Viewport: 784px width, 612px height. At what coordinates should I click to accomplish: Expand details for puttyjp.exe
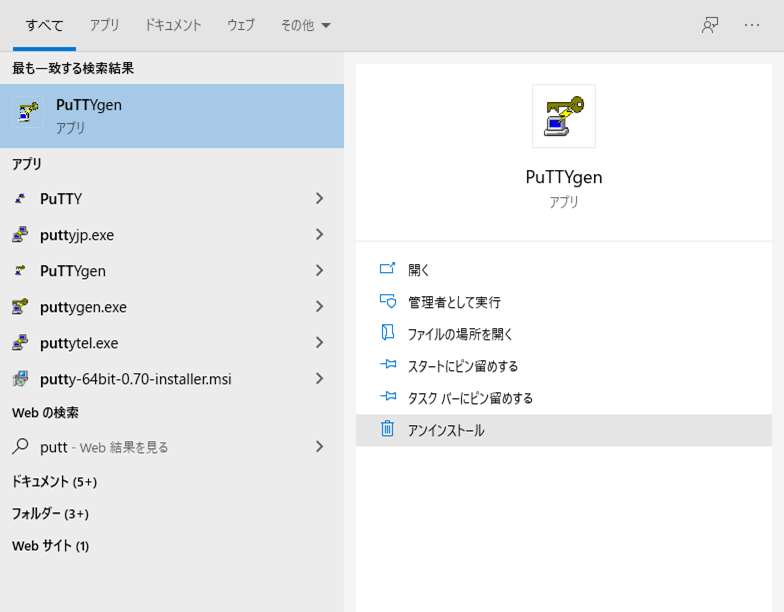point(320,234)
